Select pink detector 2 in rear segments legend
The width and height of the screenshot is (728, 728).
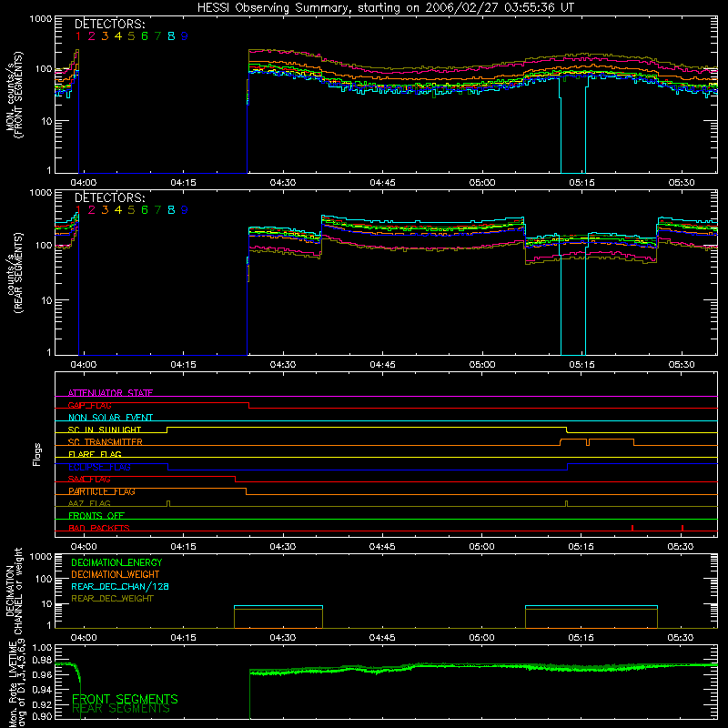click(x=92, y=210)
